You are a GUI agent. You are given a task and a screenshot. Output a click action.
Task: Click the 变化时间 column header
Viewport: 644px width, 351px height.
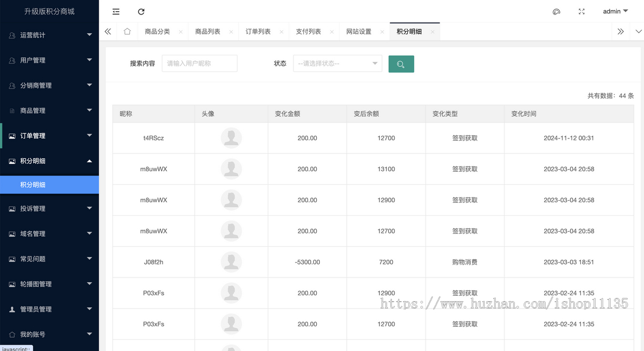pyautogui.click(x=569, y=114)
